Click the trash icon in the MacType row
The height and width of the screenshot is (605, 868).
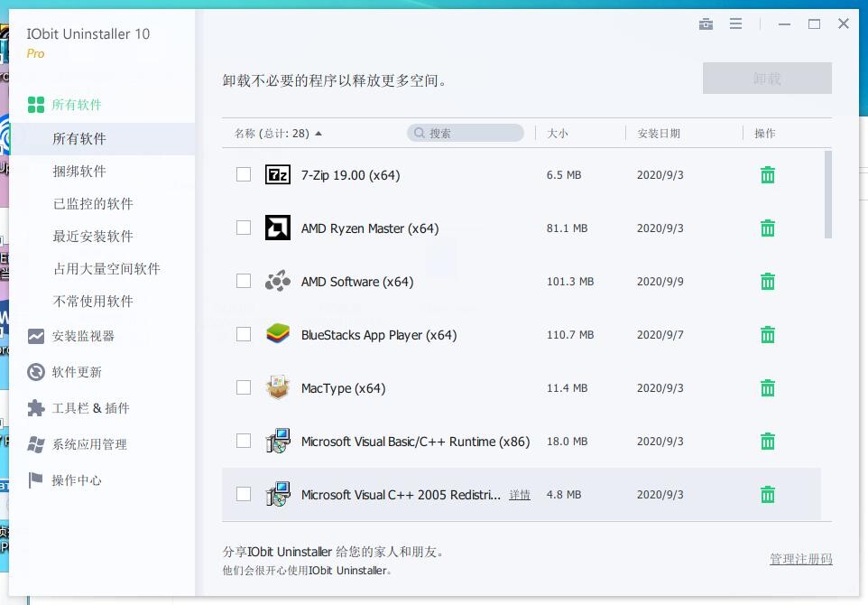point(768,388)
